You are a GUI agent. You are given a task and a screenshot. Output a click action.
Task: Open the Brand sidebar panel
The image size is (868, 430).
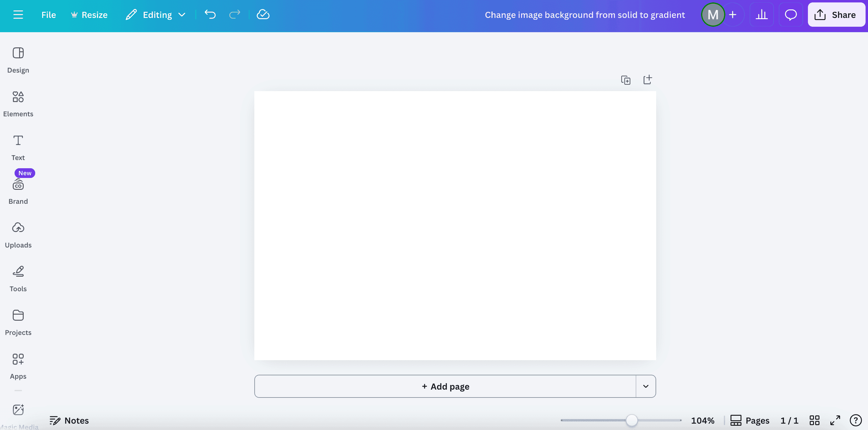(x=18, y=192)
